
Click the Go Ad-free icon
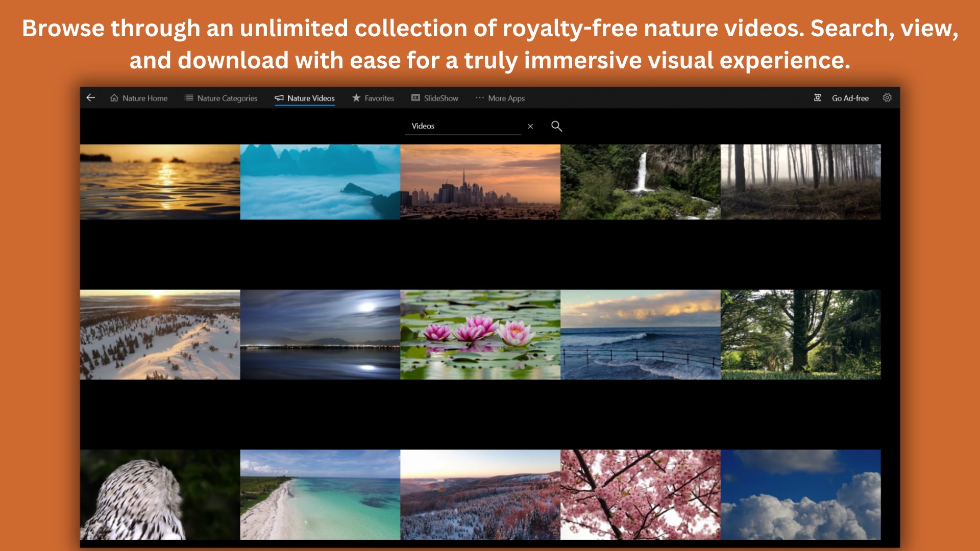coord(817,98)
